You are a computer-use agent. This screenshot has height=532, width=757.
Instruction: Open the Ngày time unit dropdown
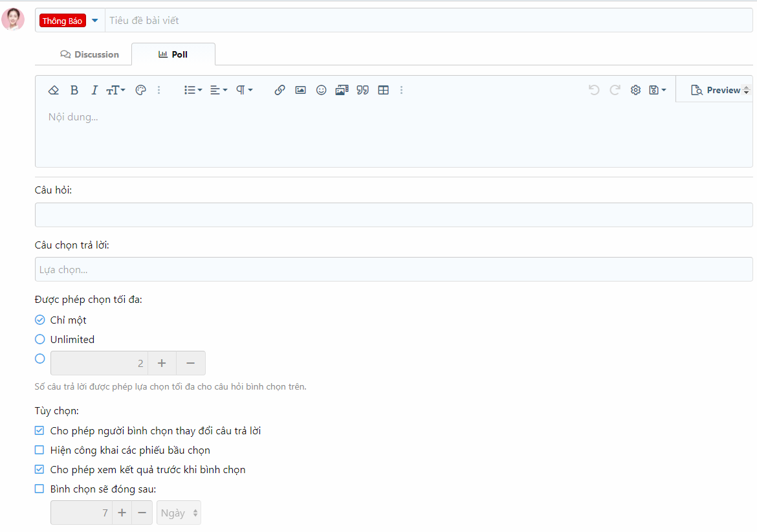pos(179,513)
